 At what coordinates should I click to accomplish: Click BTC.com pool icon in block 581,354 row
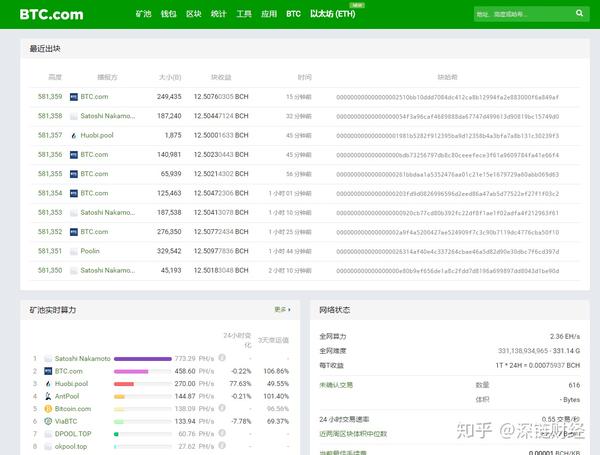coord(74,194)
